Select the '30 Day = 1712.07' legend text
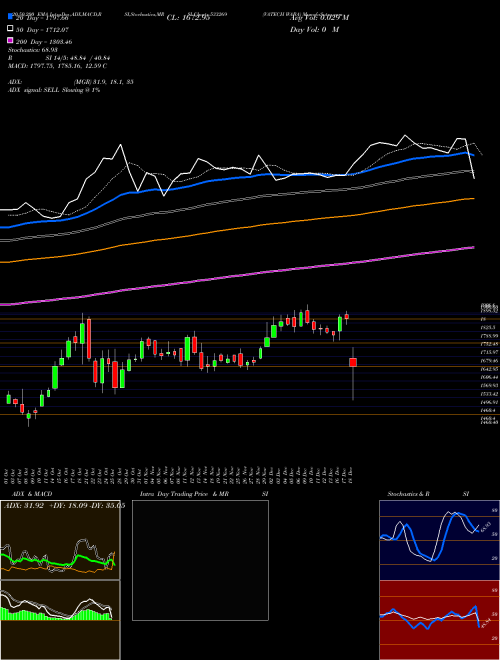500x660 pixels. pyautogui.click(x=42, y=29)
